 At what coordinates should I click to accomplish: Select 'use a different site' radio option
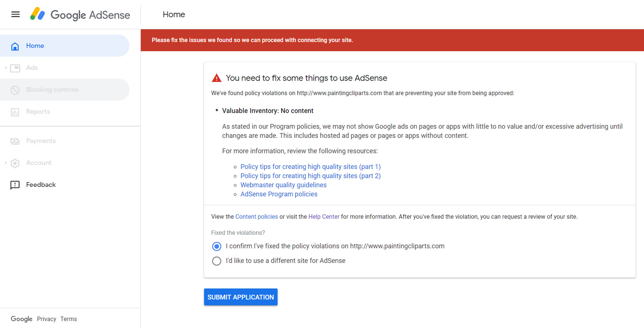pyautogui.click(x=217, y=261)
